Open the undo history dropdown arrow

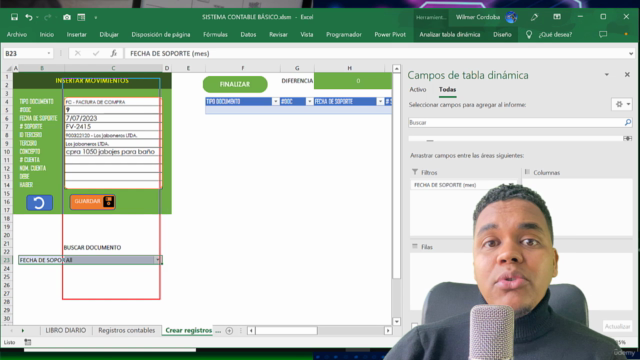37,18
